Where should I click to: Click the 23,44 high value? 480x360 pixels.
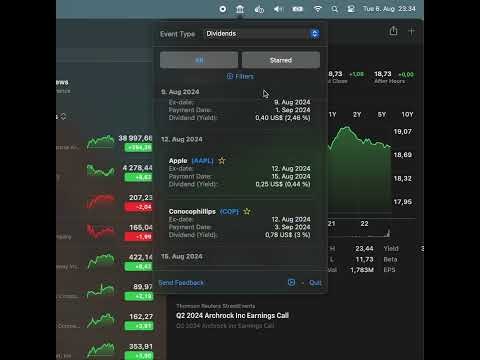364,249
